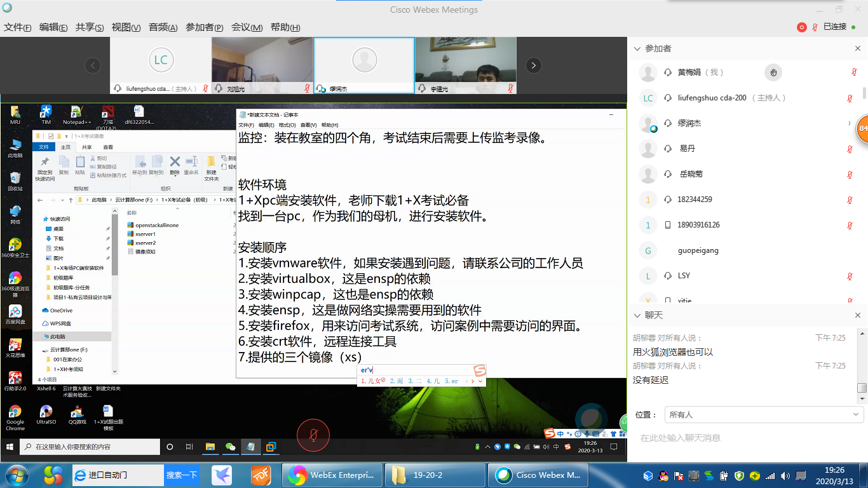This screenshot has height=488, width=868.
Task: Open the 格式(O) menu in the Notepad window
Action: 288,125
